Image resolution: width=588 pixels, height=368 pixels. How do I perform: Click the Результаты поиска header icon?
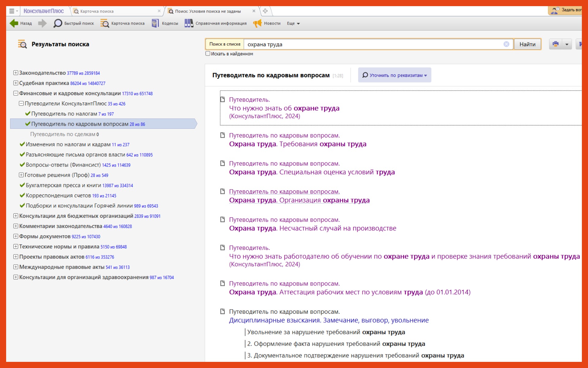click(x=22, y=44)
